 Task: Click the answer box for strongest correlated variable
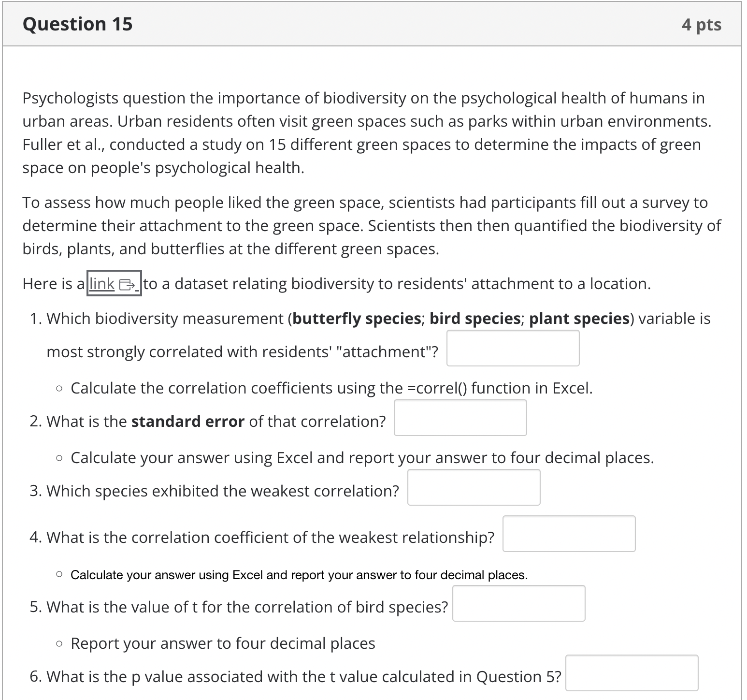(x=513, y=348)
